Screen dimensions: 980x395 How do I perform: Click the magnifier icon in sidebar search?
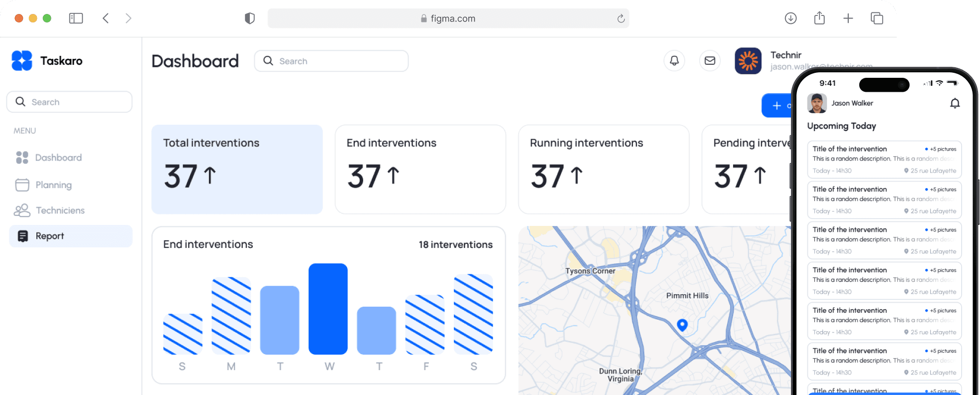click(x=20, y=102)
